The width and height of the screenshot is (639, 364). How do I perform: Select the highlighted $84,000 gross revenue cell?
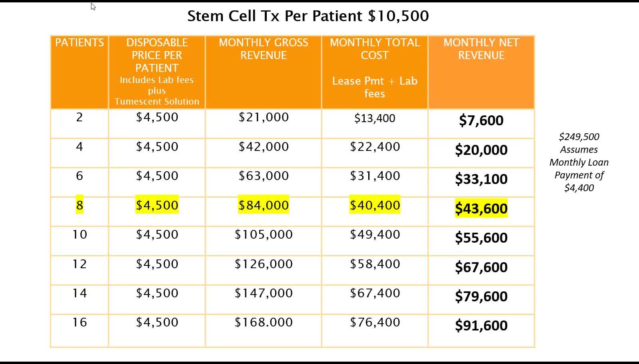[x=264, y=205]
